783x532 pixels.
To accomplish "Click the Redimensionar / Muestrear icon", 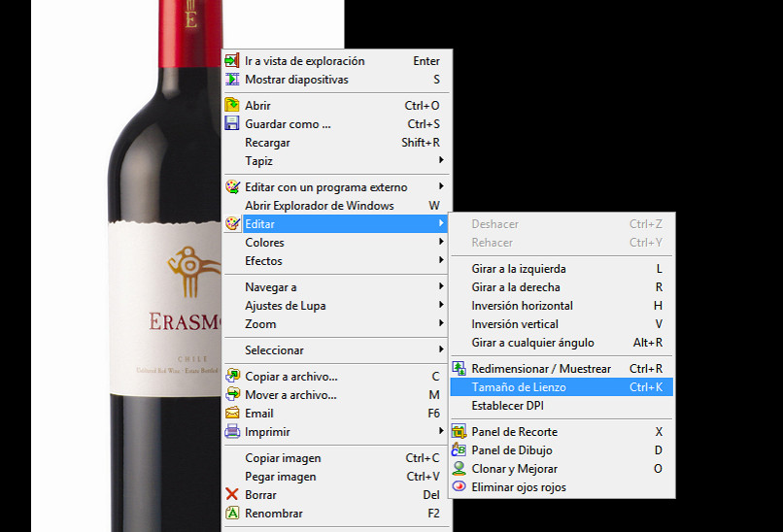I will (460, 369).
